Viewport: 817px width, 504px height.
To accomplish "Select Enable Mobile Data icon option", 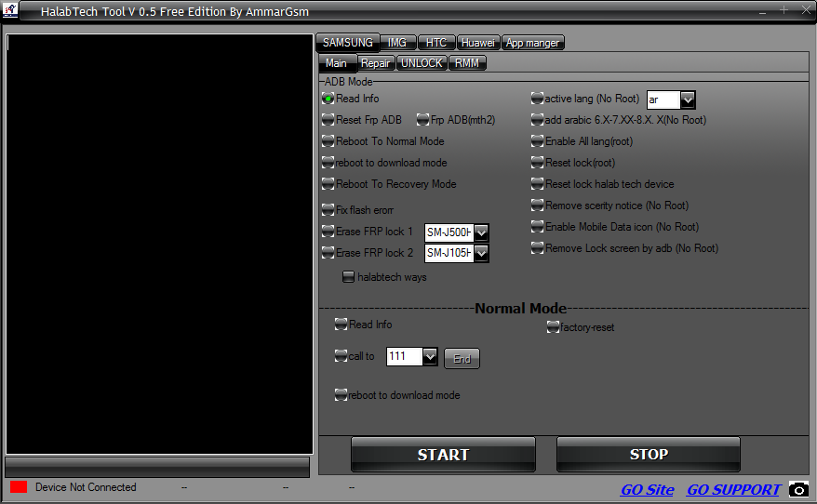I will 537,227.
